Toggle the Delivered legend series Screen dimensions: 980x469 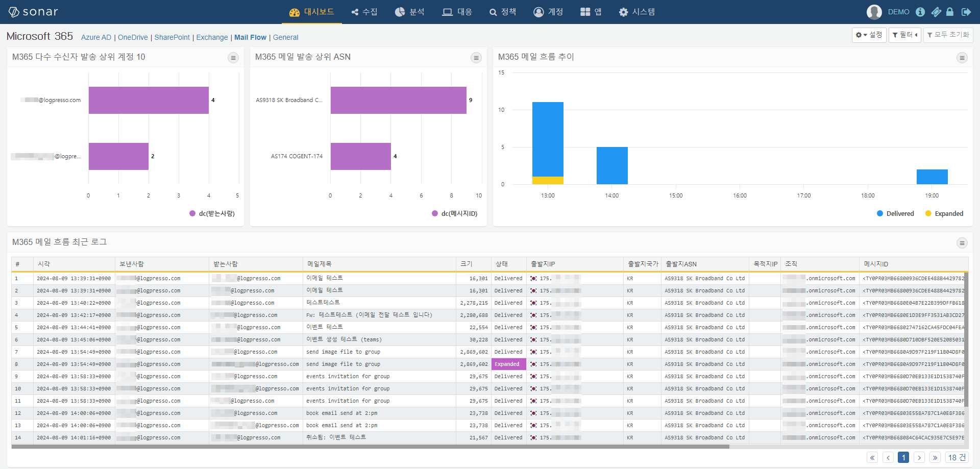(895, 213)
